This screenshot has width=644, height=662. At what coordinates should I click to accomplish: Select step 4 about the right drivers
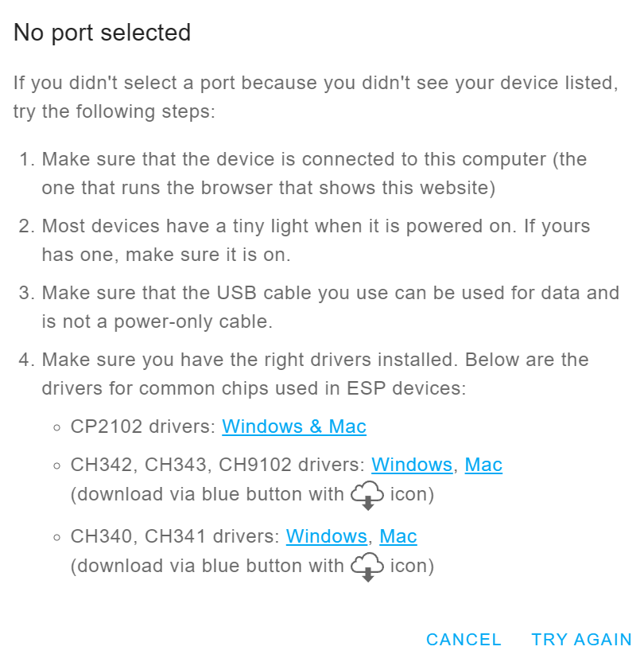tap(315, 374)
